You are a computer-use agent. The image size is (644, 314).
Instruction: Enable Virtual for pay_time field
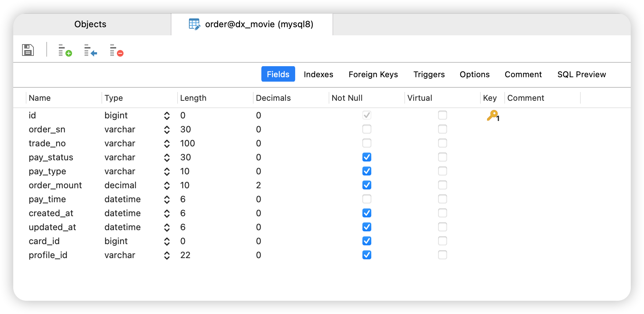(x=443, y=199)
